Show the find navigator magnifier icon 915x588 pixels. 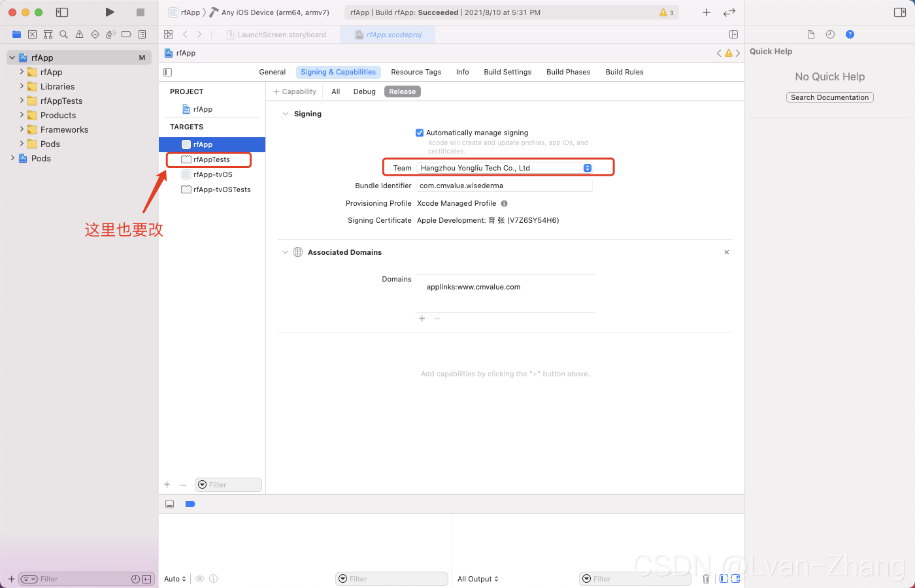click(63, 34)
